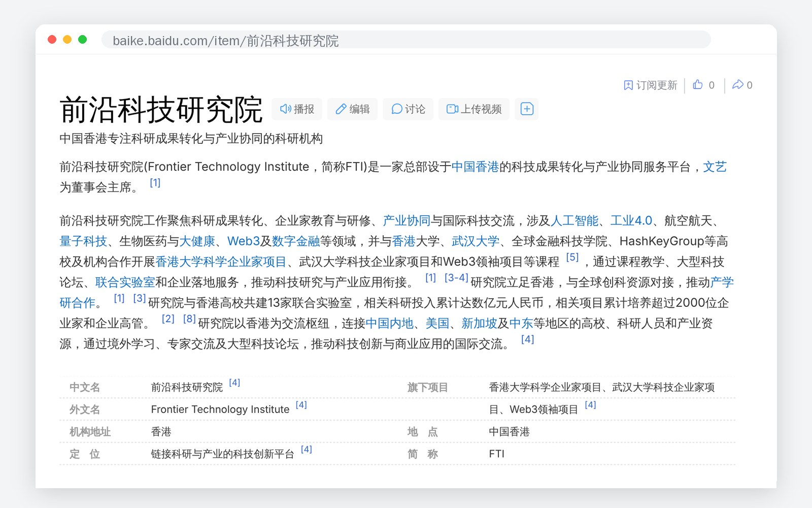This screenshot has height=508, width=812.
Task: Open the 文艺 chairman link
Action: pos(715,167)
